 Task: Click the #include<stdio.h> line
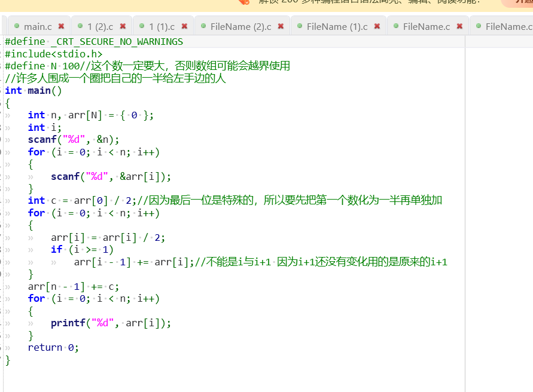(x=54, y=53)
